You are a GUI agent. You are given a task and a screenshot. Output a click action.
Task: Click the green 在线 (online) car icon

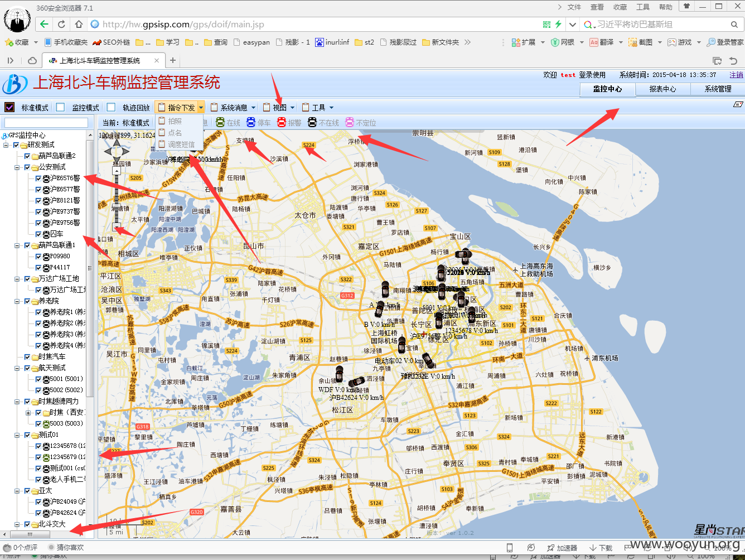tap(220, 123)
